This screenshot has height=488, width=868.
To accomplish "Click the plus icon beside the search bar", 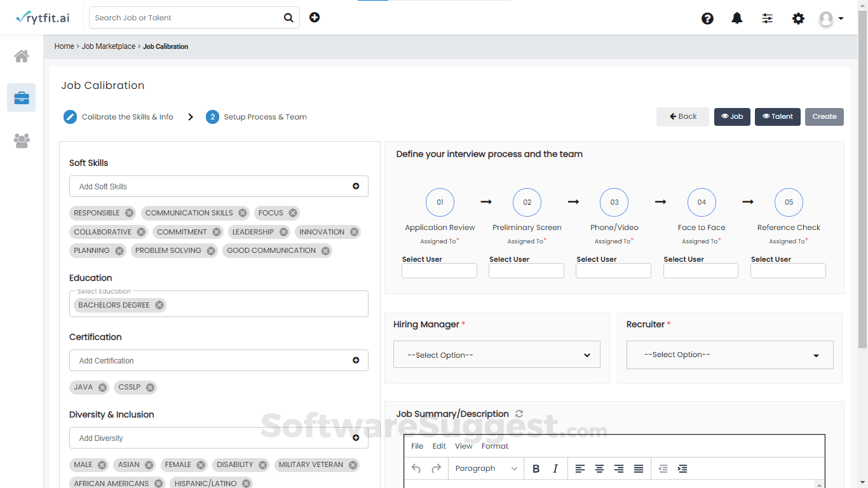I will (315, 17).
